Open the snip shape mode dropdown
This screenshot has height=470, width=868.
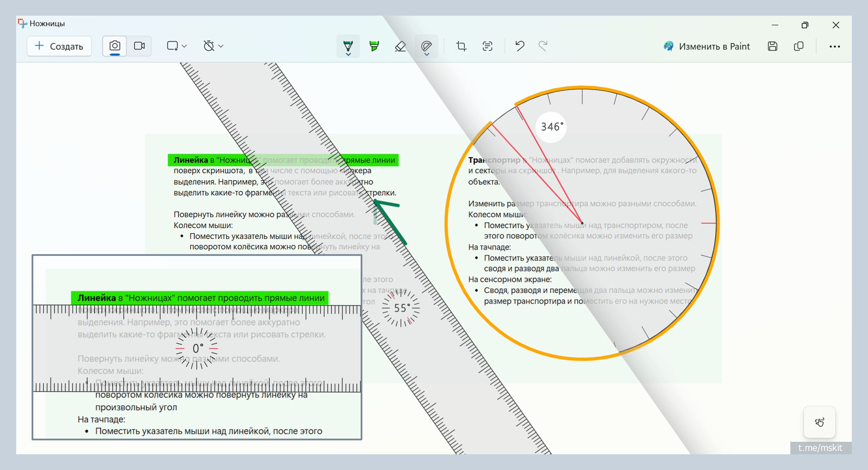[177, 46]
